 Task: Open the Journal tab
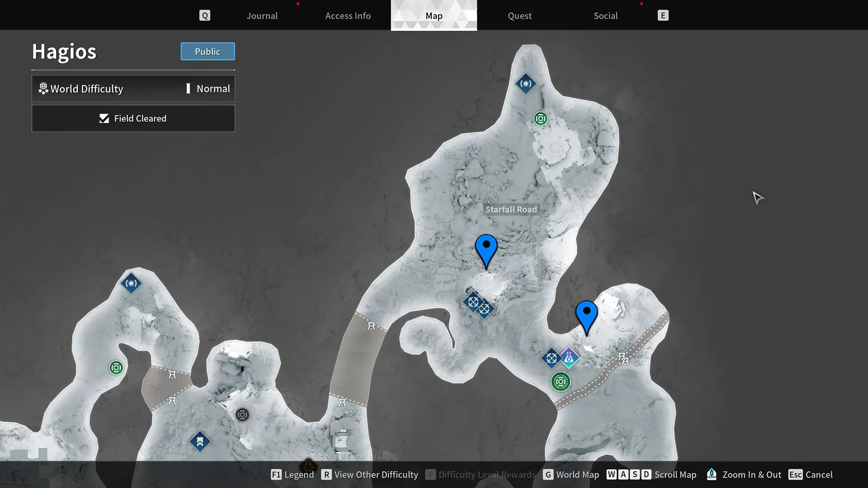(262, 15)
